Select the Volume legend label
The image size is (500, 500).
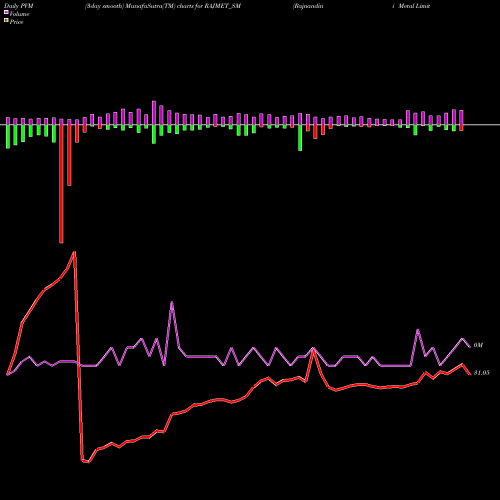coord(19,14)
